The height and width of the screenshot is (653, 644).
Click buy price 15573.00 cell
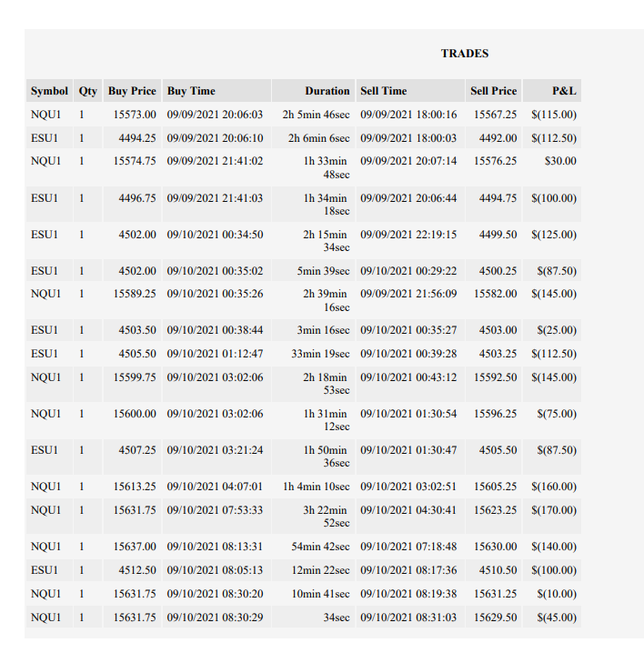tap(132, 115)
